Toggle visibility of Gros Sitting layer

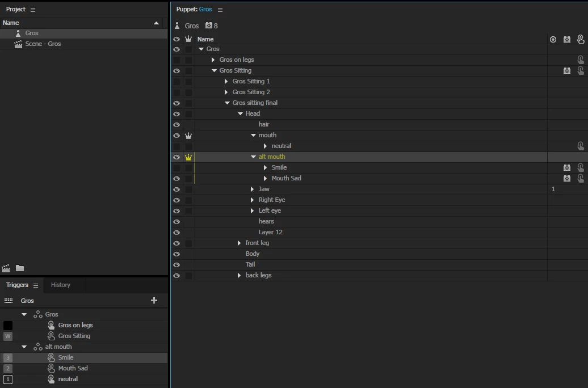pos(177,71)
